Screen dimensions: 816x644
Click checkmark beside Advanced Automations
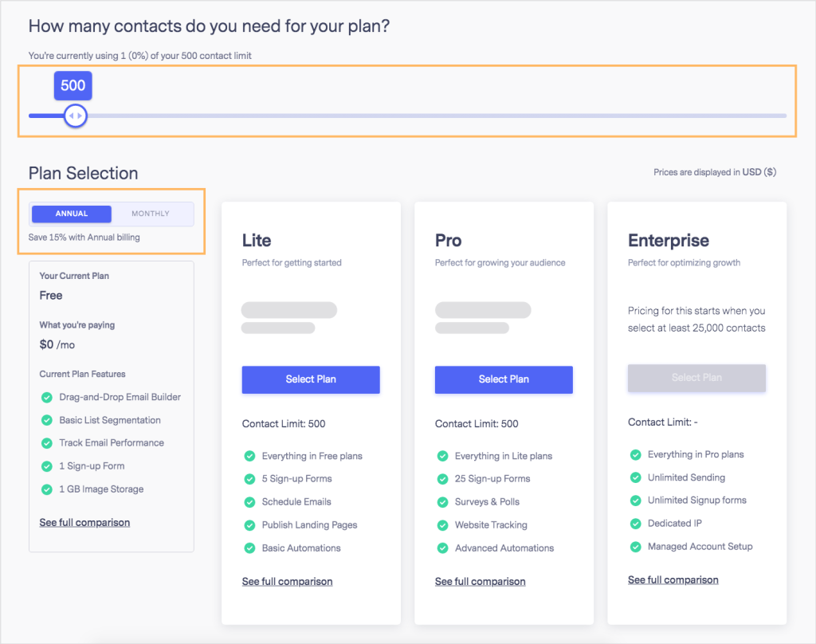click(443, 548)
